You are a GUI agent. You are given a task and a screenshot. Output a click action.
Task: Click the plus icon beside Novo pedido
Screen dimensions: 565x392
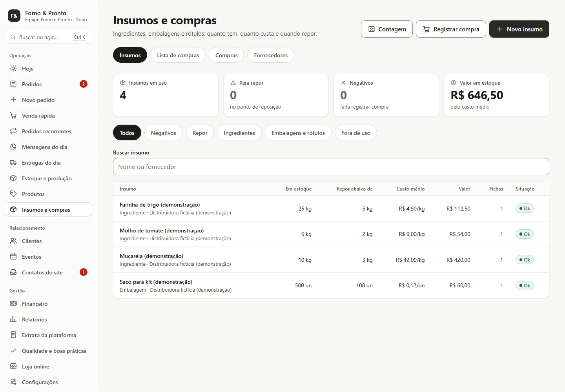coord(13,100)
